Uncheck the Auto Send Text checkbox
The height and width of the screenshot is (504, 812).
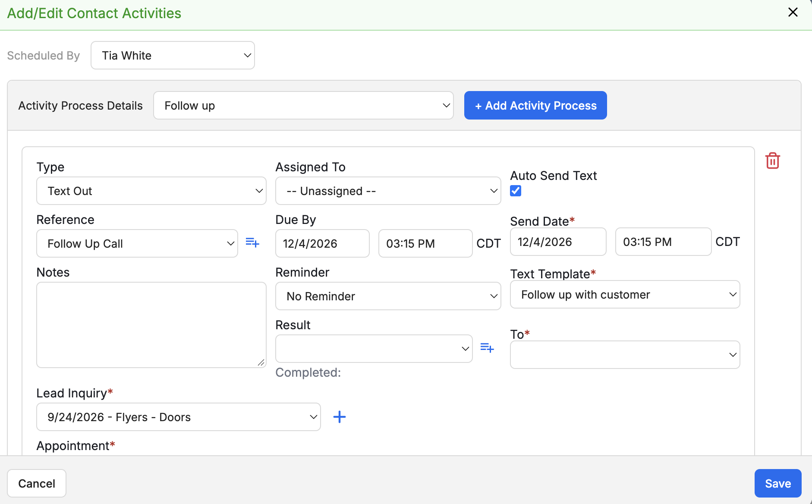click(x=516, y=191)
